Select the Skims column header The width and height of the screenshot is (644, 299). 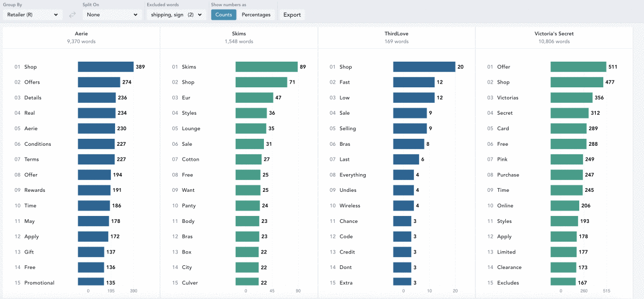(x=239, y=34)
